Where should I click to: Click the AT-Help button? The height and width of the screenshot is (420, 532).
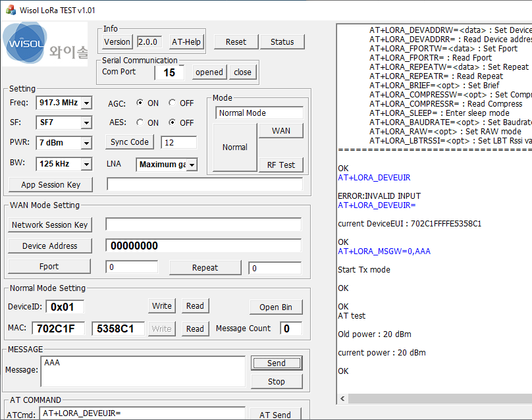pyautogui.click(x=186, y=42)
